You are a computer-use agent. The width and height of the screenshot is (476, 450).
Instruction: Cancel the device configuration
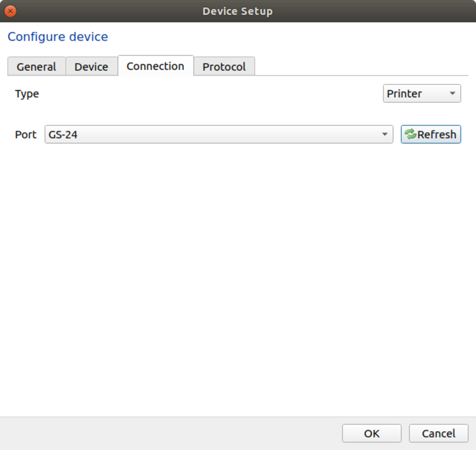(x=438, y=433)
